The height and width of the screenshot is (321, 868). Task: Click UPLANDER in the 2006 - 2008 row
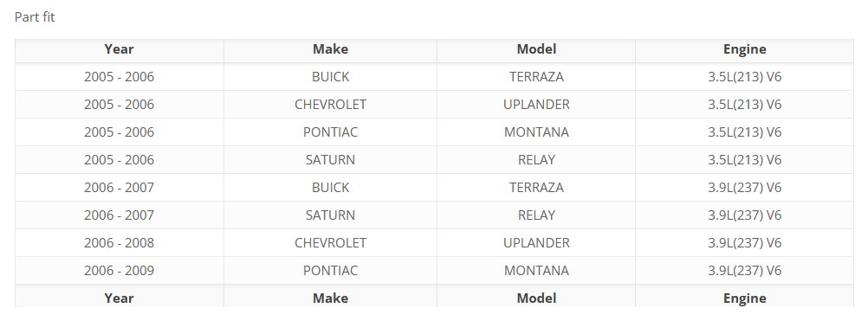pyautogui.click(x=536, y=242)
